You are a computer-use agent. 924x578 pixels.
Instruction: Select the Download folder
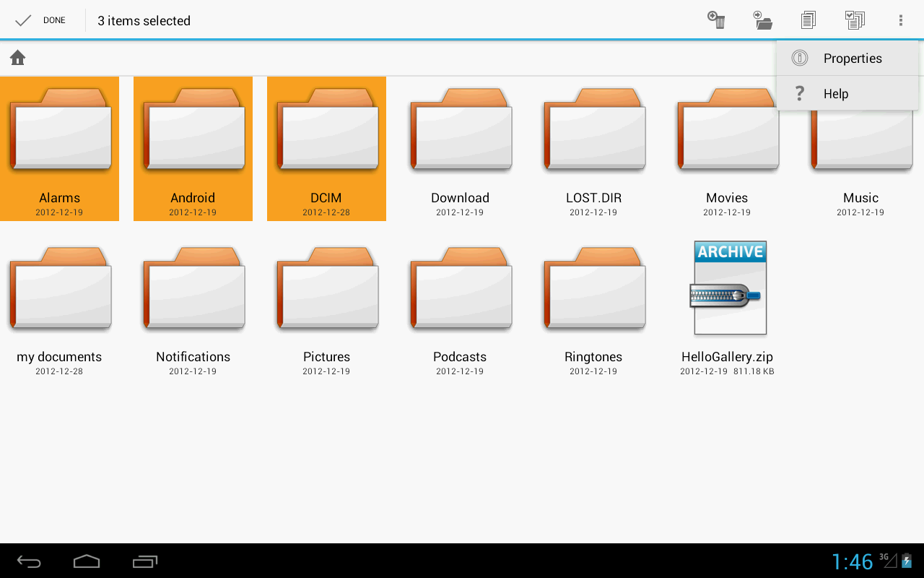pyautogui.click(x=460, y=149)
